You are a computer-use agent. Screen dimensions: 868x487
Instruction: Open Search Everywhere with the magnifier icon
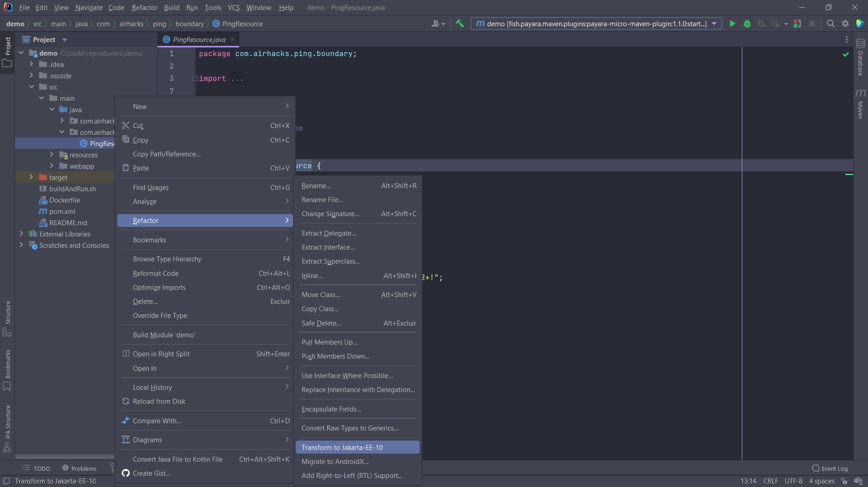(830, 24)
